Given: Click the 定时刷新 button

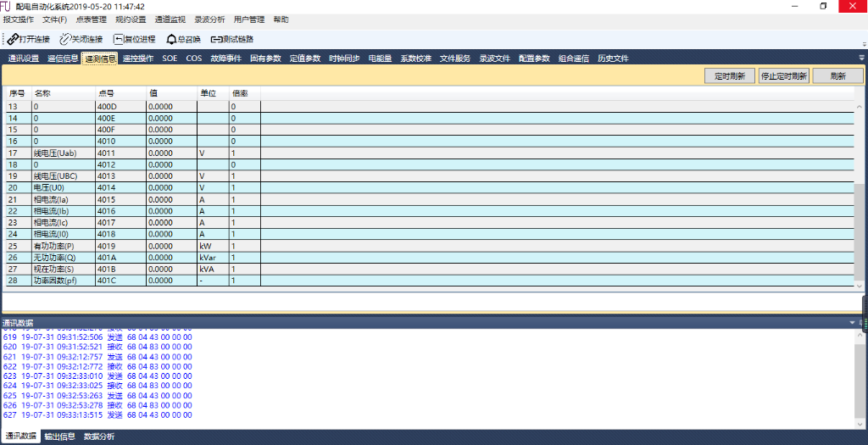Looking at the screenshot, I should pos(730,75).
